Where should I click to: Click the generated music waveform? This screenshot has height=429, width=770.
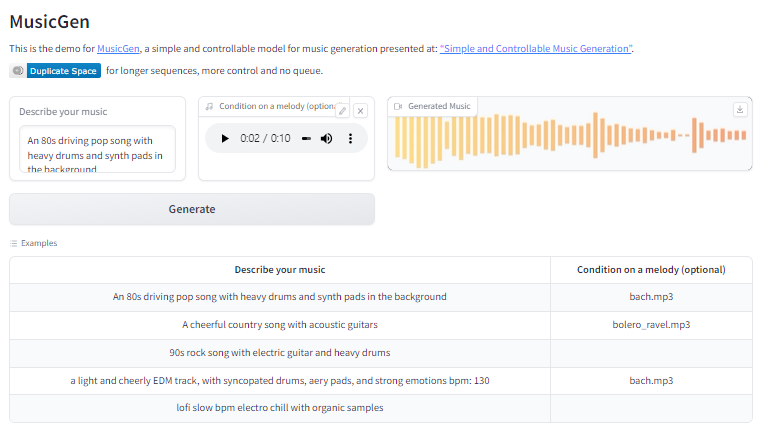point(570,135)
